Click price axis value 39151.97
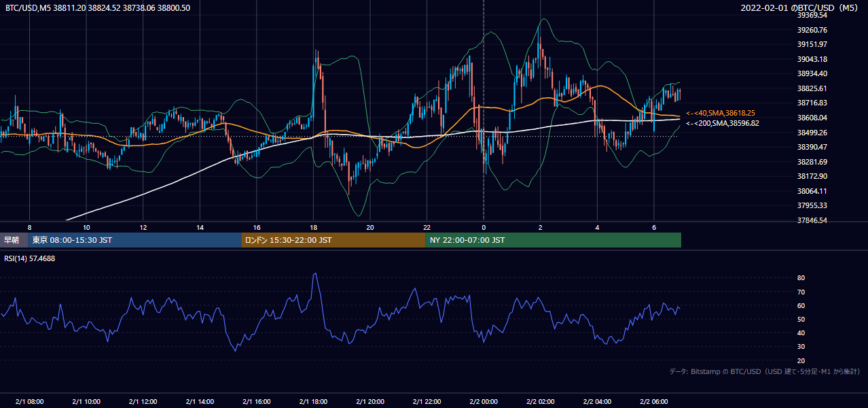Screen dimensions: 868x408 [812, 44]
